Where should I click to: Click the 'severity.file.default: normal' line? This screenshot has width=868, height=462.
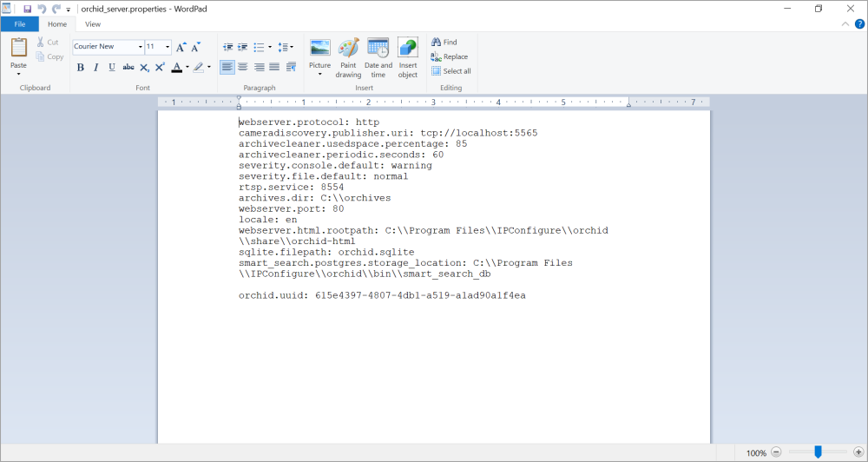(323, 176)
